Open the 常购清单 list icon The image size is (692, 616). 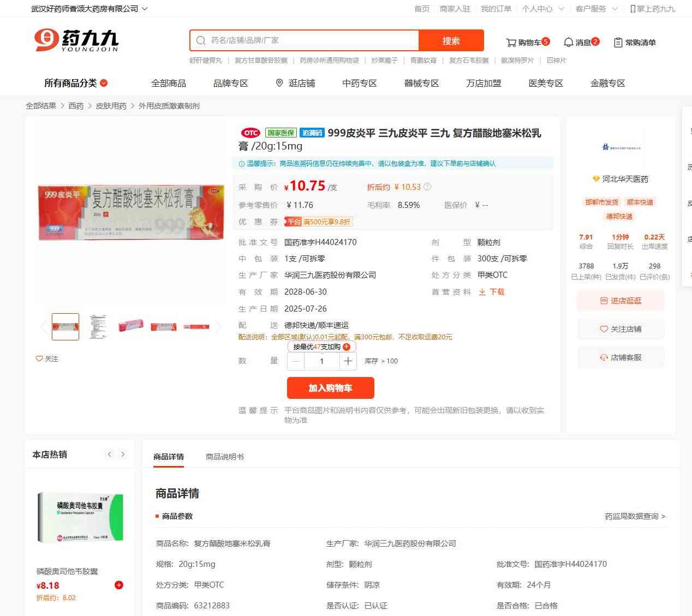tap(618, 43)
